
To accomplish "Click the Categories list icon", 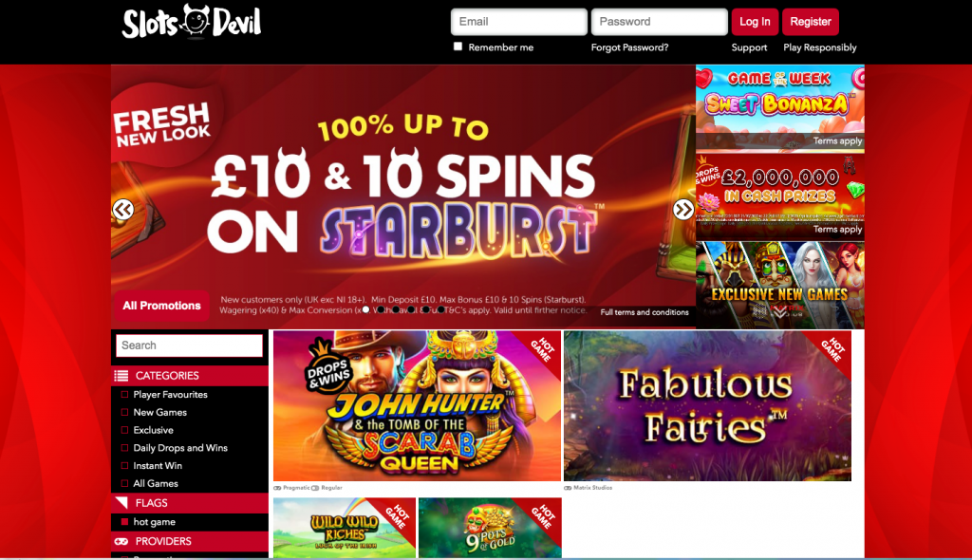I will click(x=121, y=376).
